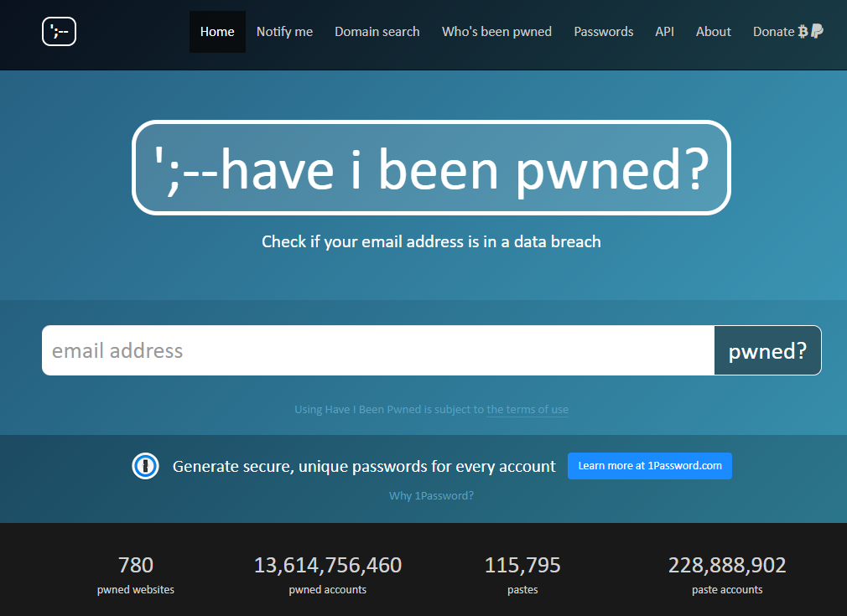Open the terms of use link
The image size is (847, 616).
(x=527, y=410)
